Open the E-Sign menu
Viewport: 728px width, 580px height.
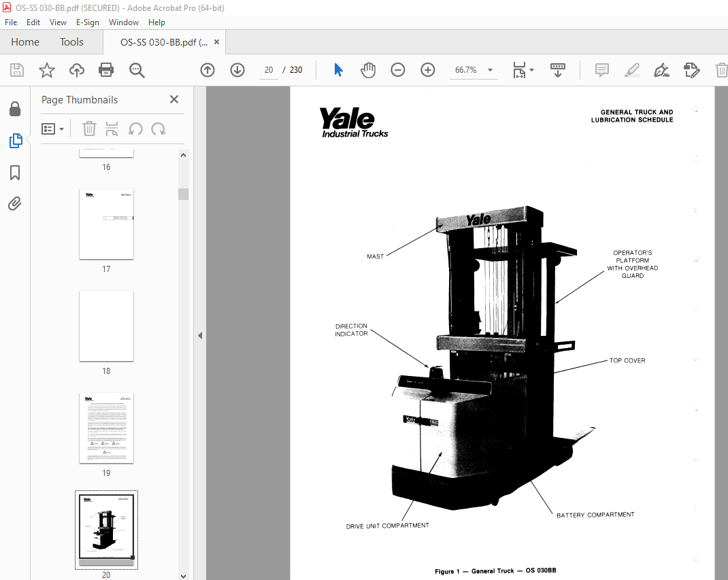[x=88, y=22]
